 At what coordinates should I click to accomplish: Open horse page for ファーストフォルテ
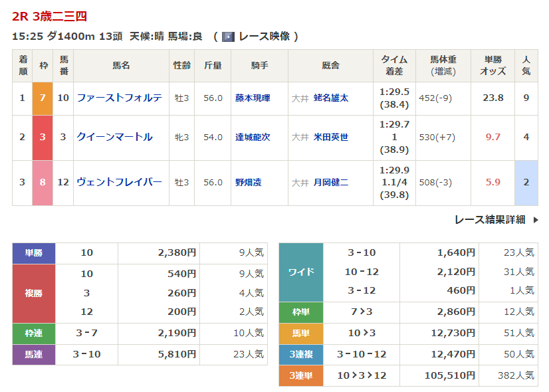120,98
